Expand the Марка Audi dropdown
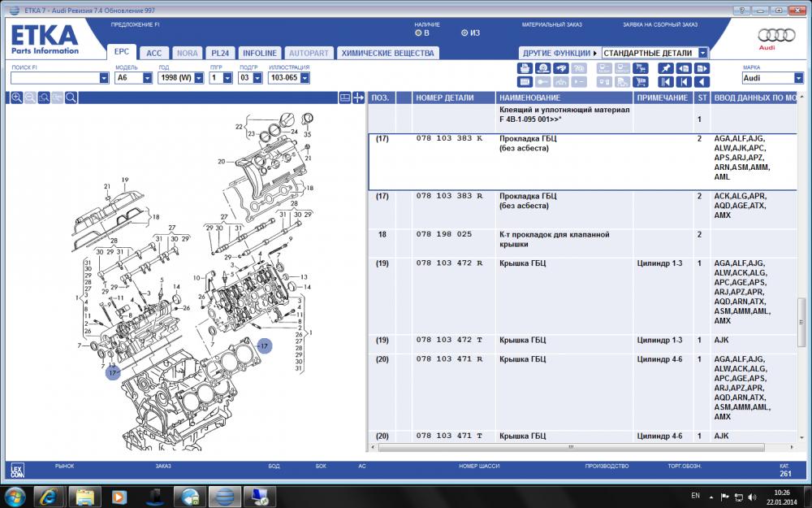Viewport: 812px width, 508px height. (x=797, y=78)
